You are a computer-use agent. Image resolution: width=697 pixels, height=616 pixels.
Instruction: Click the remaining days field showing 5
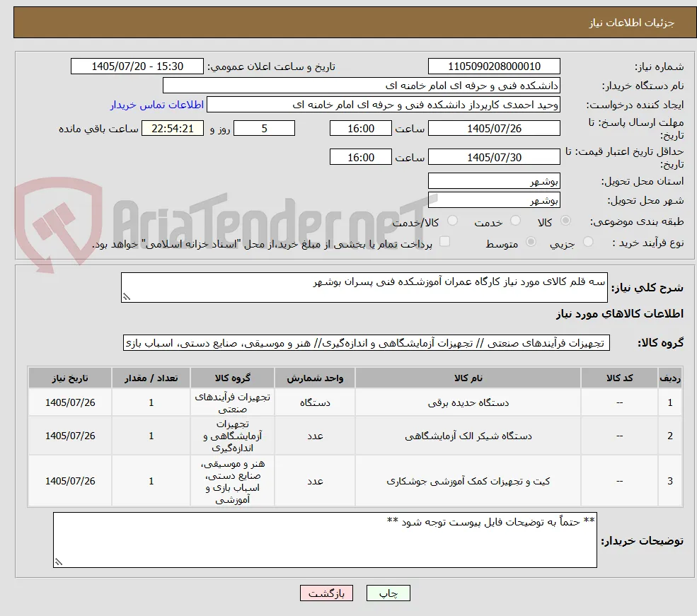point(264,128)
